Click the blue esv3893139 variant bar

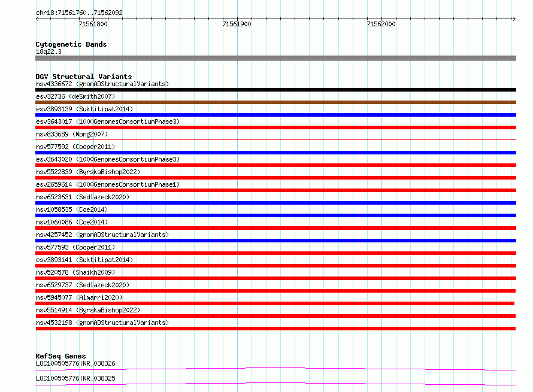click(275, 115)
